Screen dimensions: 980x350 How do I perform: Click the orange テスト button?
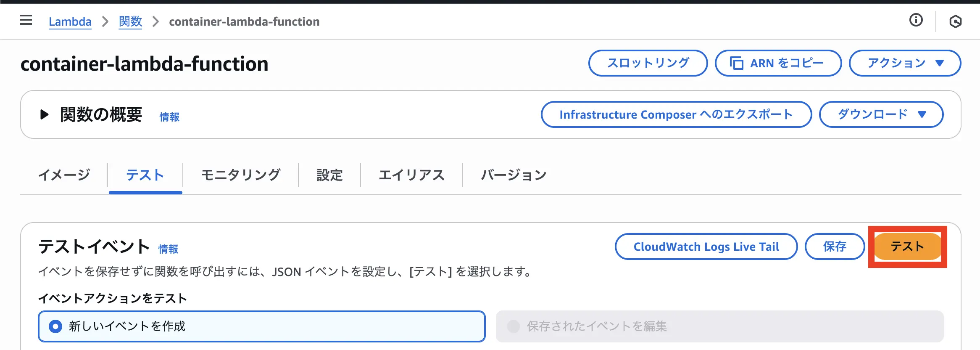pos(908,247)
